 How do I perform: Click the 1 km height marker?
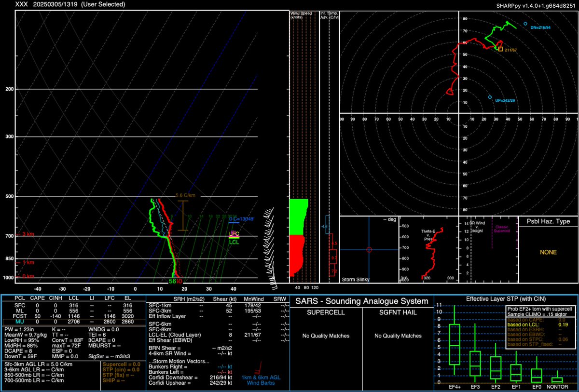27,263
